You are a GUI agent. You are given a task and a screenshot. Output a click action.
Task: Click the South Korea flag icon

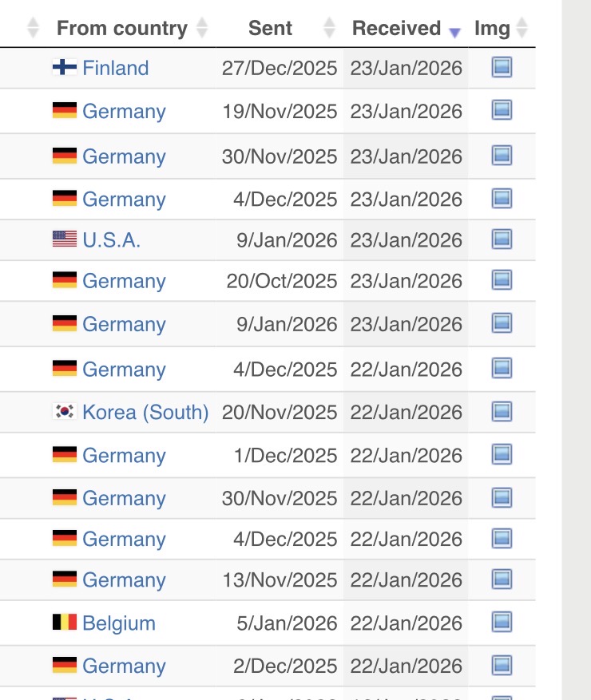point(65,412)
